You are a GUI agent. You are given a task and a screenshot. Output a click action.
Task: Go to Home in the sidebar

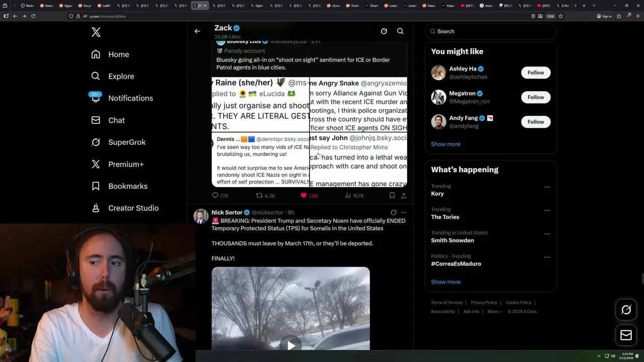(x=110, y=54)
